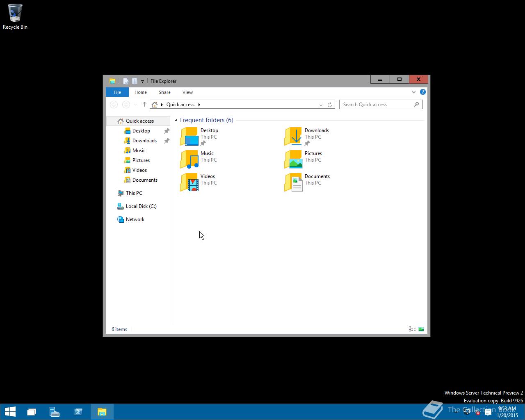The width and height of the screenshot is (525, 420).
Task: Select Documents in the navigation pane
Action: click(145, 180)
